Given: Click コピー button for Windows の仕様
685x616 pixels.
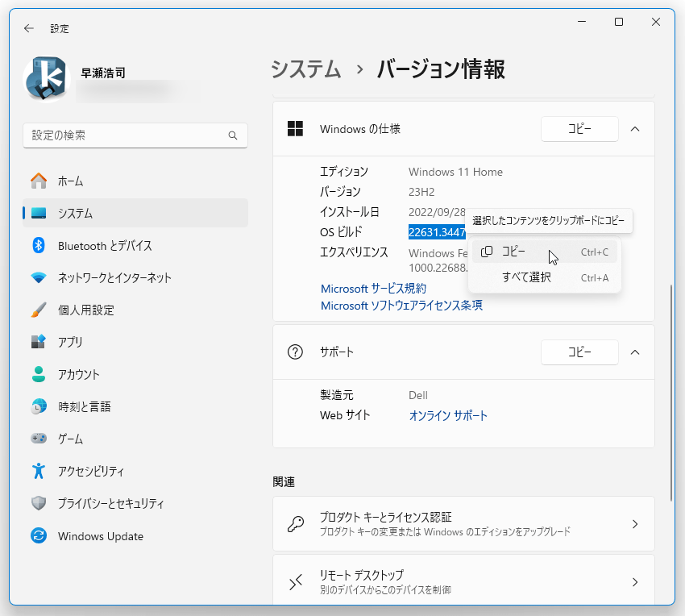Looking at the screenshot, I should tap(579, 129).
